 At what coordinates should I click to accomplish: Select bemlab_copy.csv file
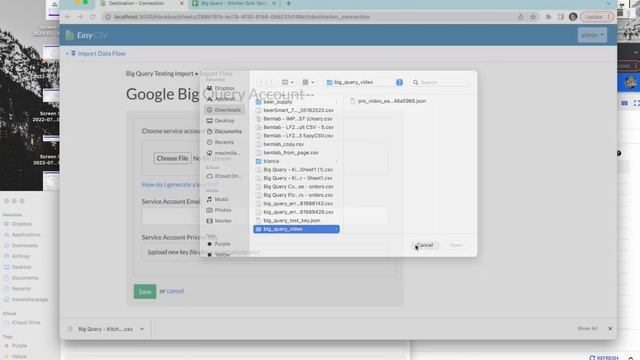tap(296, 144)
